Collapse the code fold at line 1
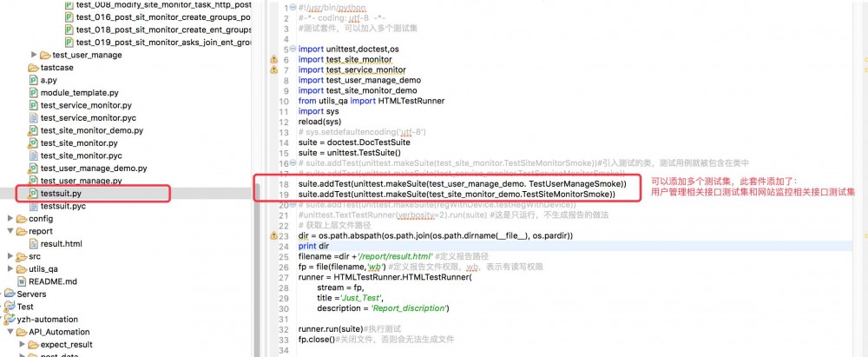This screenshot has height=357, width=868. pos(294,8)
